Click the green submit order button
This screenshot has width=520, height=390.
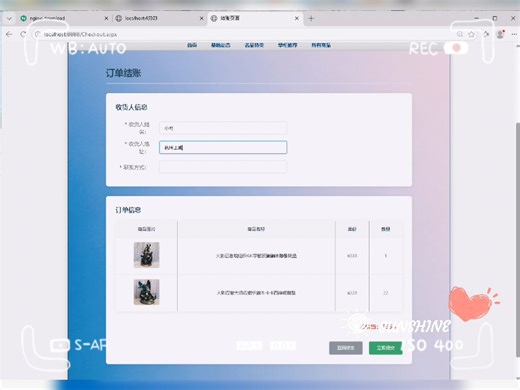[386, 348]
